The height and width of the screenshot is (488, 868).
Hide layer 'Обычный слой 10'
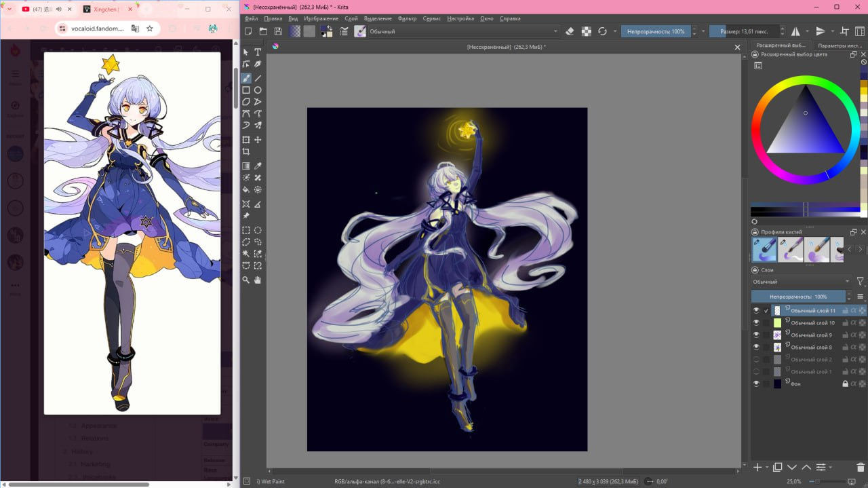point(756,323)
